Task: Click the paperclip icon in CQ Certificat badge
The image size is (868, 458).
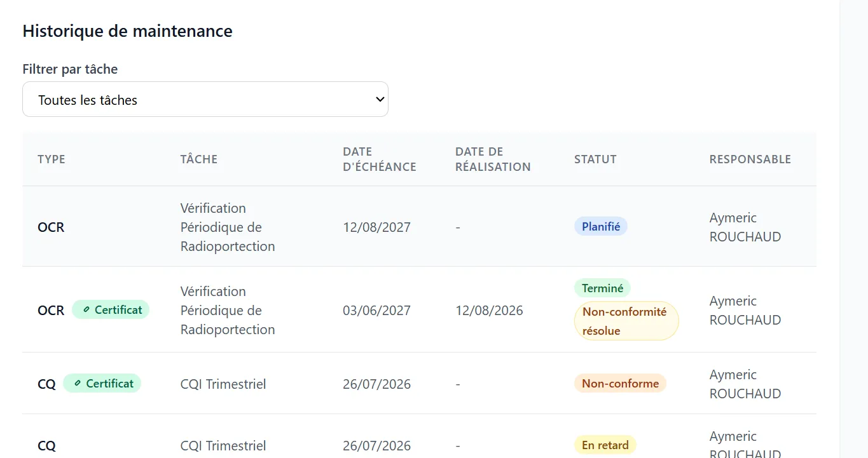Action: pos(78,384)
